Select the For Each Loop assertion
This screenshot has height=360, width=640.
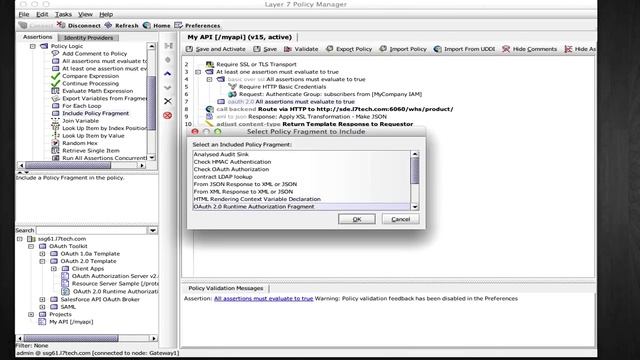coord(82,106)
